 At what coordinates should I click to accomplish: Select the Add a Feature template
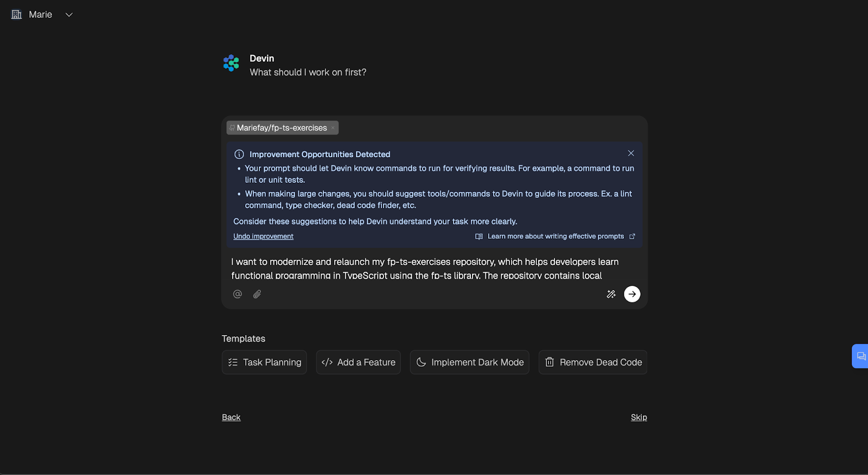click(x=359, y=362)
